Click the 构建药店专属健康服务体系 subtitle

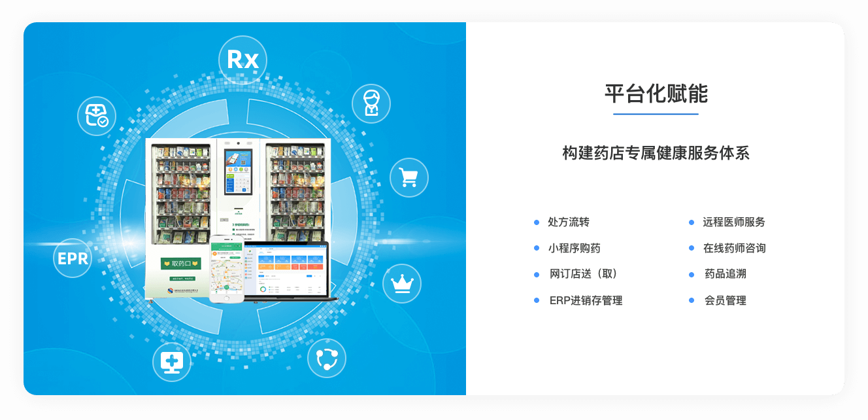656,153
